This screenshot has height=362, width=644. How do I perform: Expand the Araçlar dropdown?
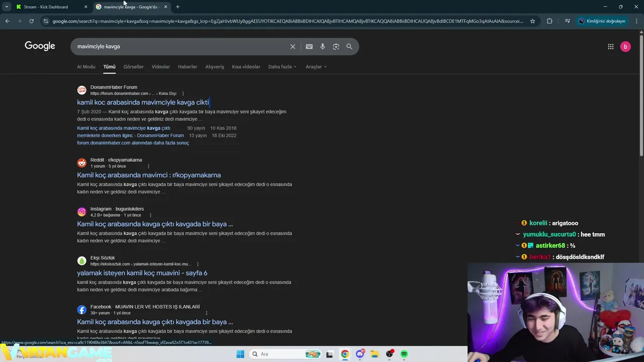click(x=316, y=66)
